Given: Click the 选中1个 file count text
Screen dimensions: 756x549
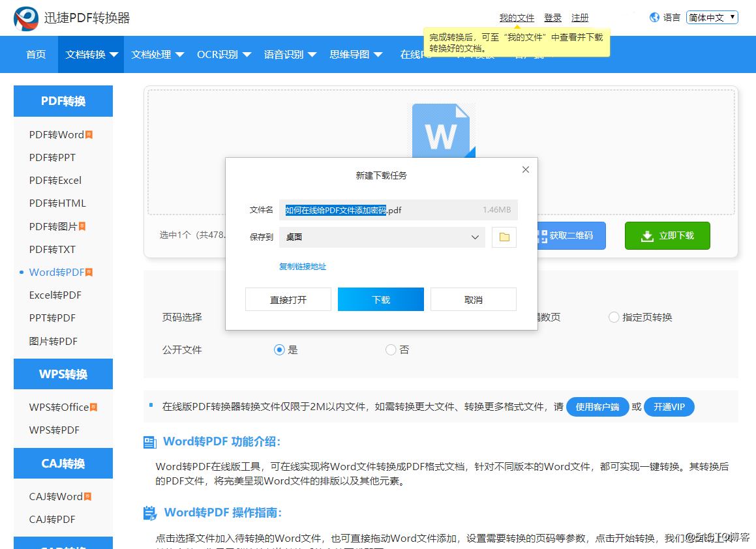Looking at the screenshot, I should [192, 235].
